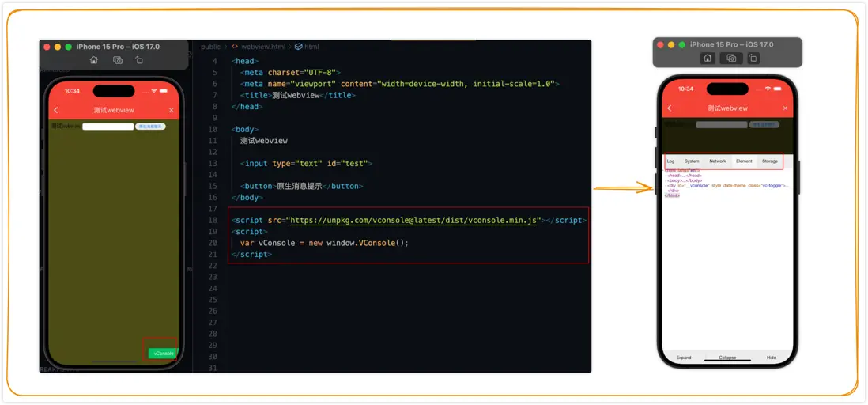The height and width of the screenshot is (405, 868).
Task: Expand the <head> node in Element tree
Action: point(683,175)
